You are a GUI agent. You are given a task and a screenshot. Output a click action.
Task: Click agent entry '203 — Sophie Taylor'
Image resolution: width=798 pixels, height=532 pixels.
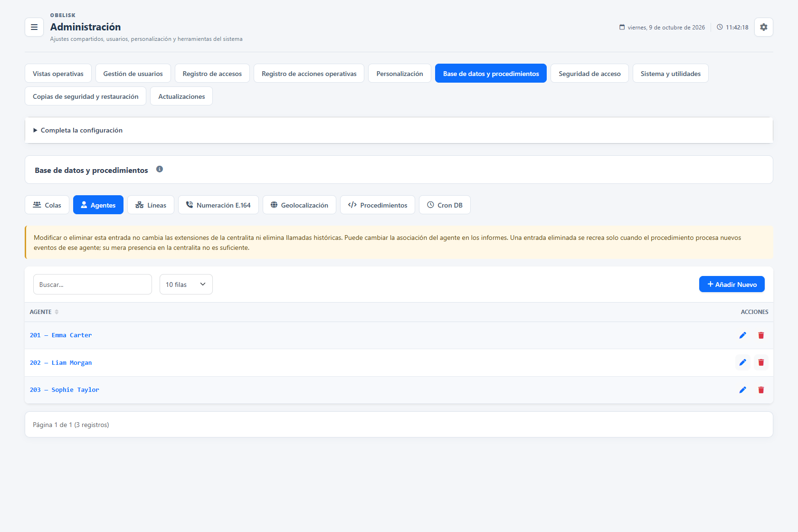65,390
